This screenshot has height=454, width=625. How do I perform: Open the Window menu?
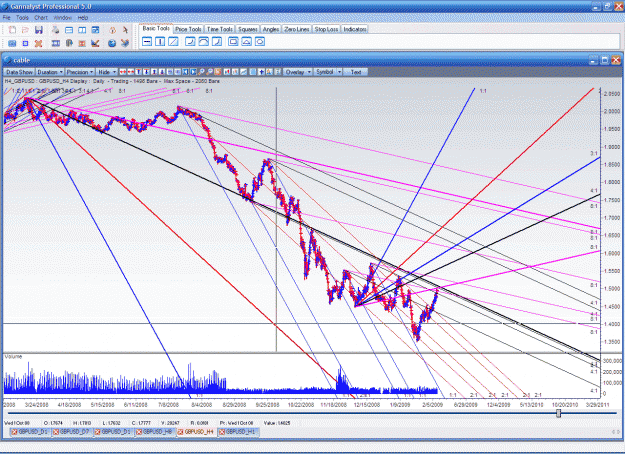63,18
